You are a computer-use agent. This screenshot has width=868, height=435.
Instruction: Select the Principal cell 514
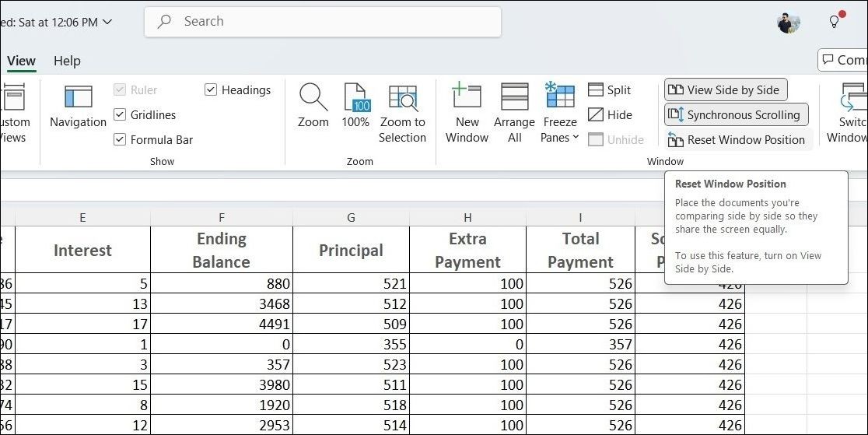click(351, 425)
